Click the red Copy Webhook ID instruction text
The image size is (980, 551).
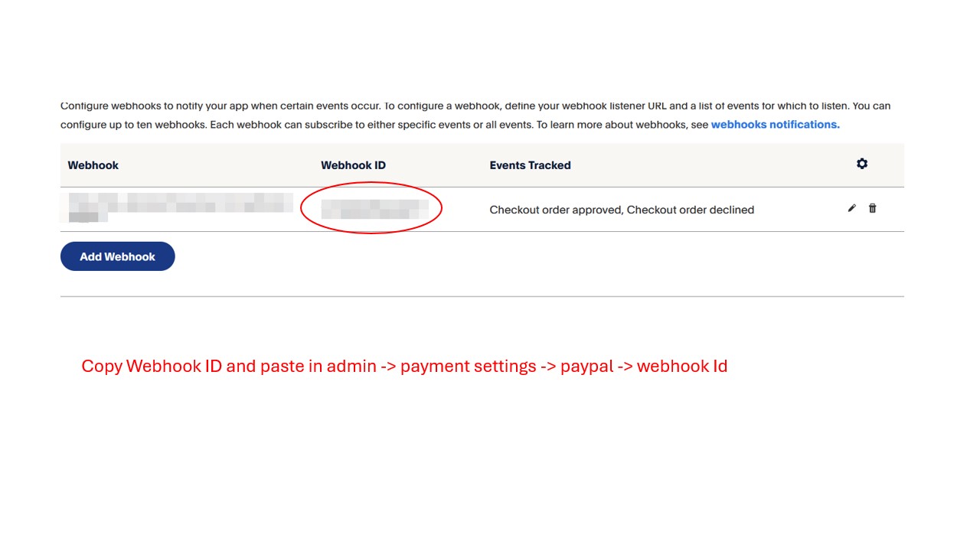(404, 366)
